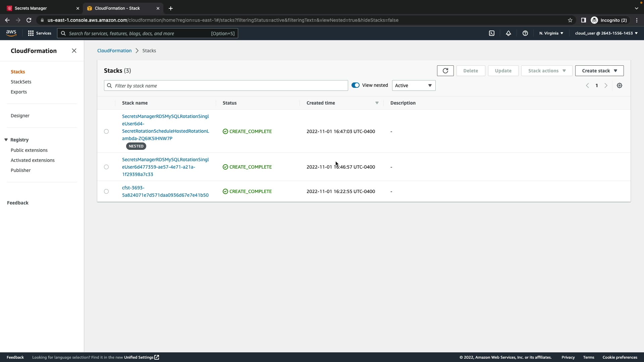Select the cfst-3693 stack radio button
644x362 pixels.
pos(106,191)
